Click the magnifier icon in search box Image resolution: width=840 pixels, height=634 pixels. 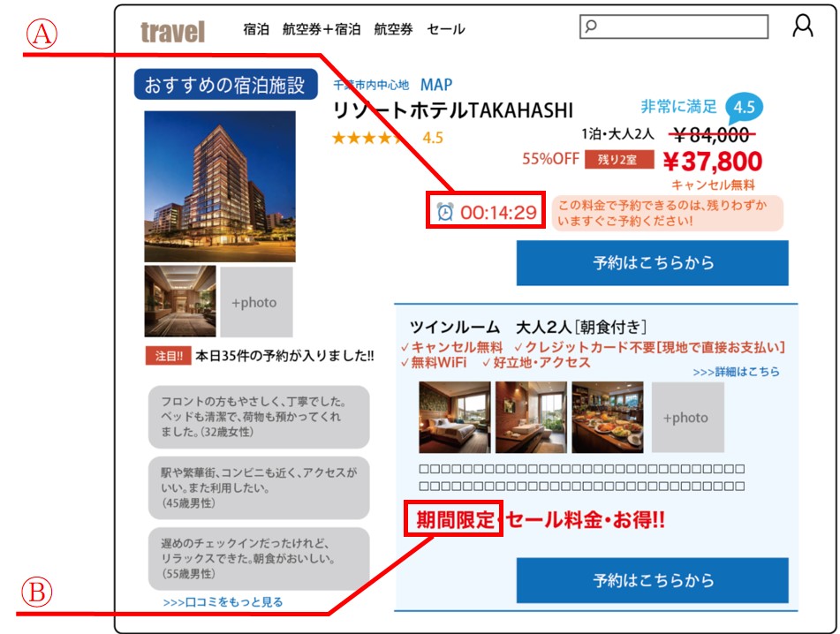[x=592, y=26]
